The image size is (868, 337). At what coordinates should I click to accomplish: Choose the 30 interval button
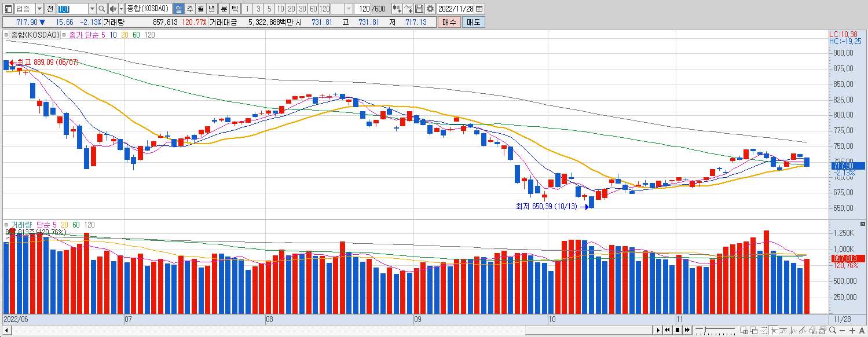pyautogui.click(x=302, y=9)
